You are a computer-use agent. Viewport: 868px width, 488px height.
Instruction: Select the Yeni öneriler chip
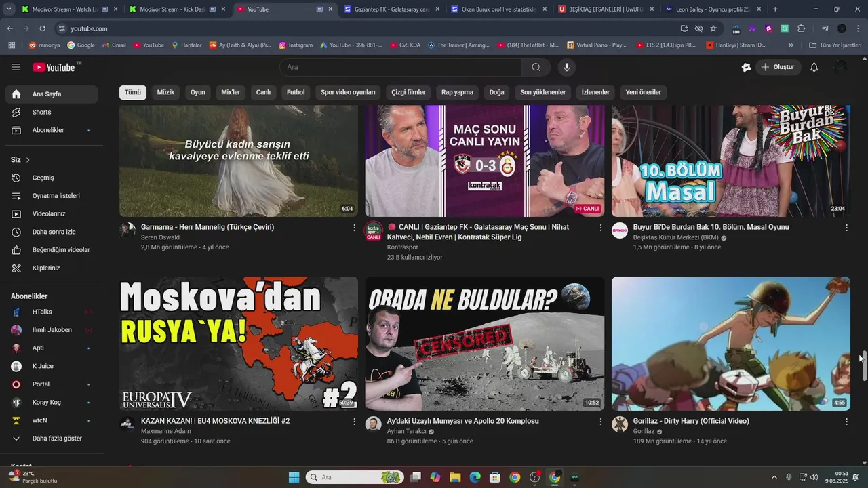[643, 92]
